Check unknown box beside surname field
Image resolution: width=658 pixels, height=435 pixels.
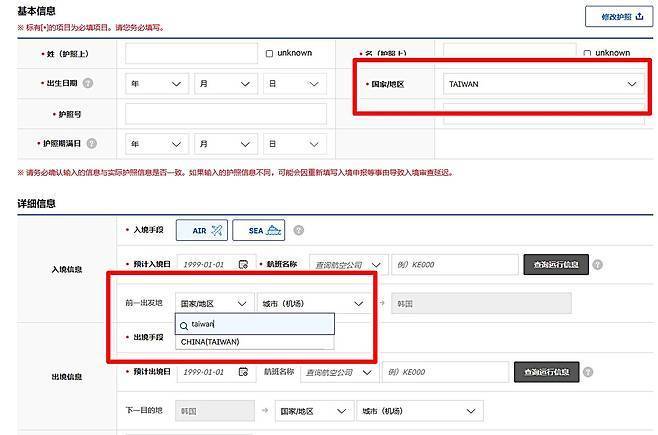click(x=270, y=53)
